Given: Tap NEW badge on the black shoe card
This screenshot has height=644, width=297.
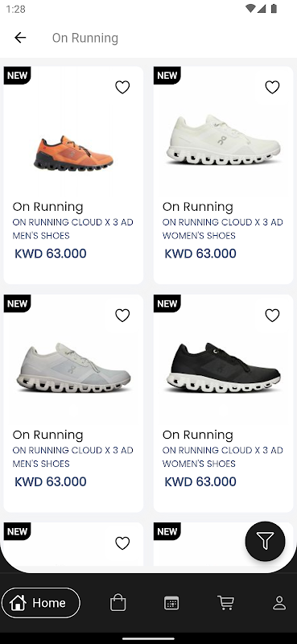Looking at the screenshot, I should coord(167,303).
